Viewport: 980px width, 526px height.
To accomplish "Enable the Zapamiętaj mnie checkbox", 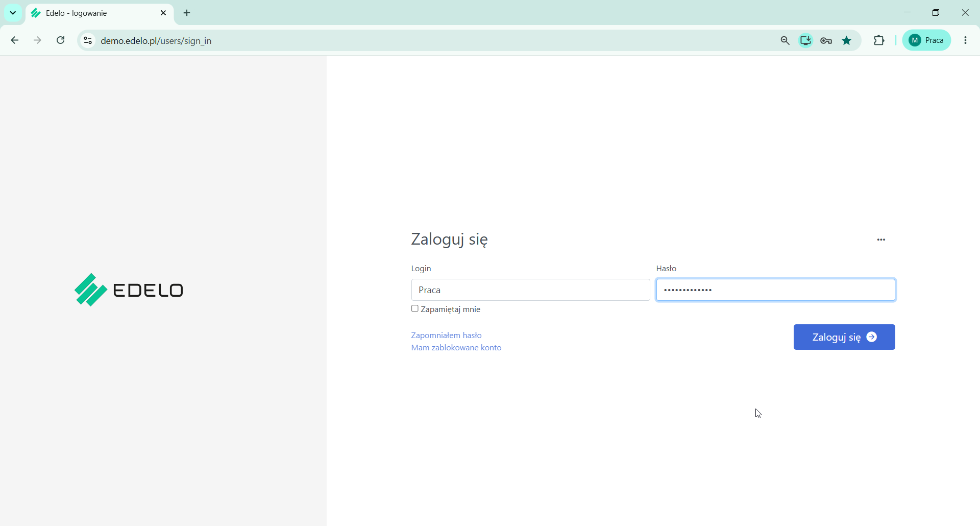I will (x=415, y=308).
